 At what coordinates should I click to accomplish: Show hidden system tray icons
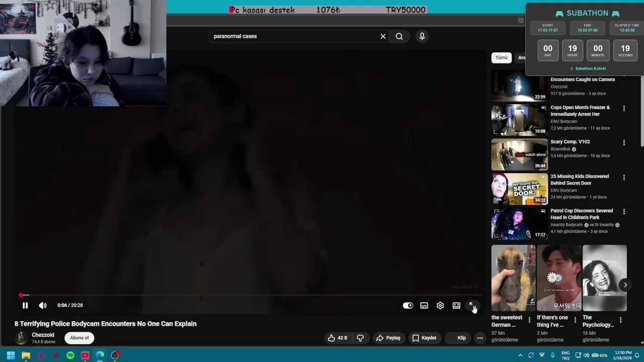click(520, 355)
